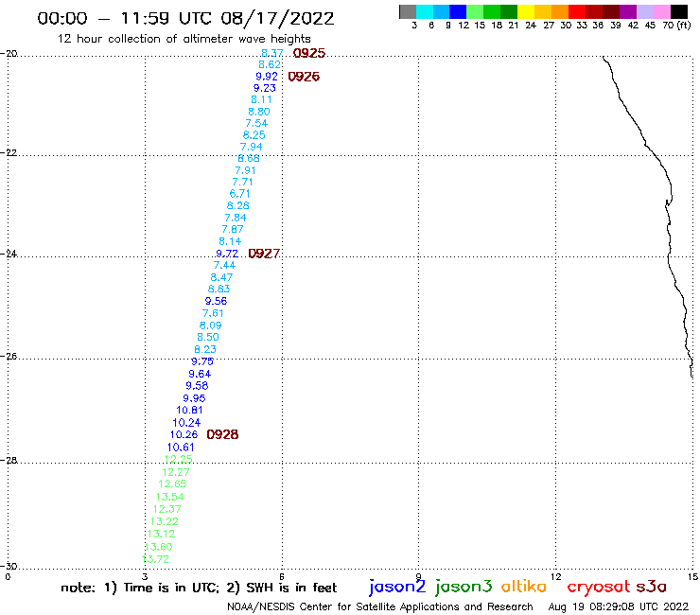Click the yellow swatch in the color bar
Image resolution: width=700 pixels, height=615 pixels.
click(x=526, y=11)
